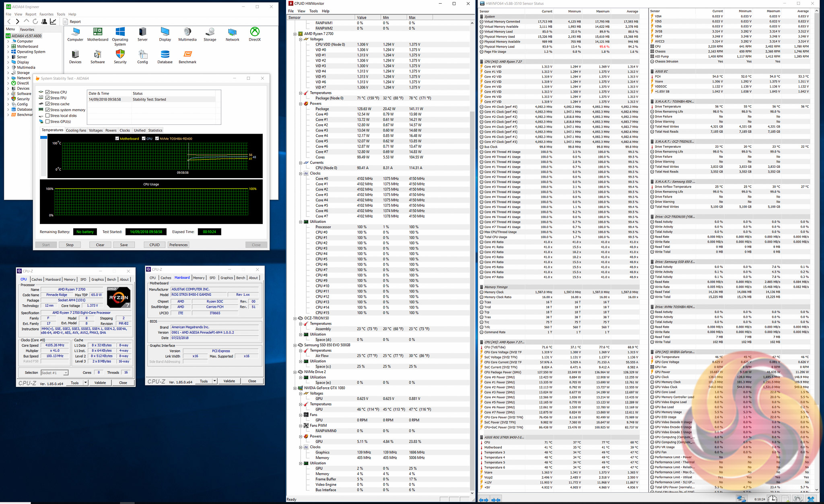Stop the stability test
Image resolution: width=824 pixels, height=504 pixels.
pyautogui.click(x=70, y=245)
